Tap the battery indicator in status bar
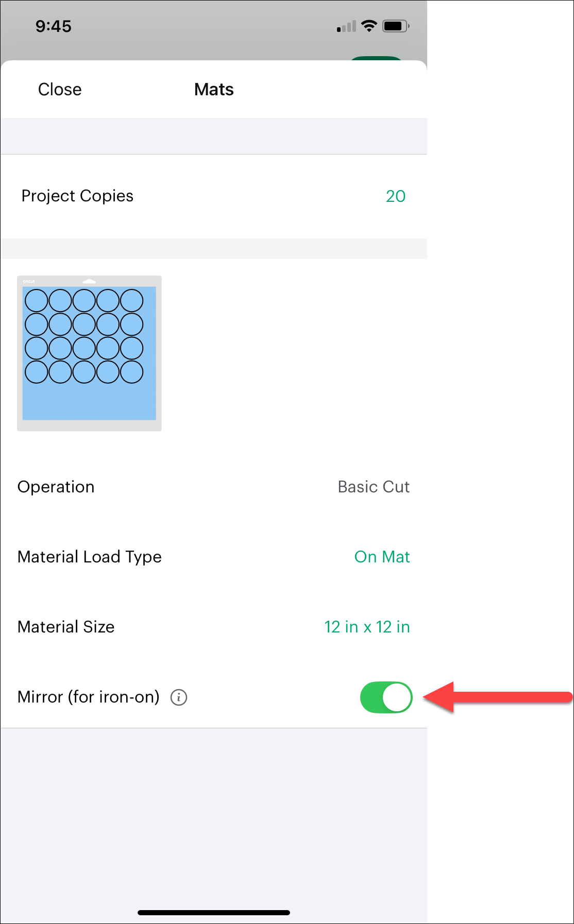Viewport: 574px width, 924px height. coord(395,25)
